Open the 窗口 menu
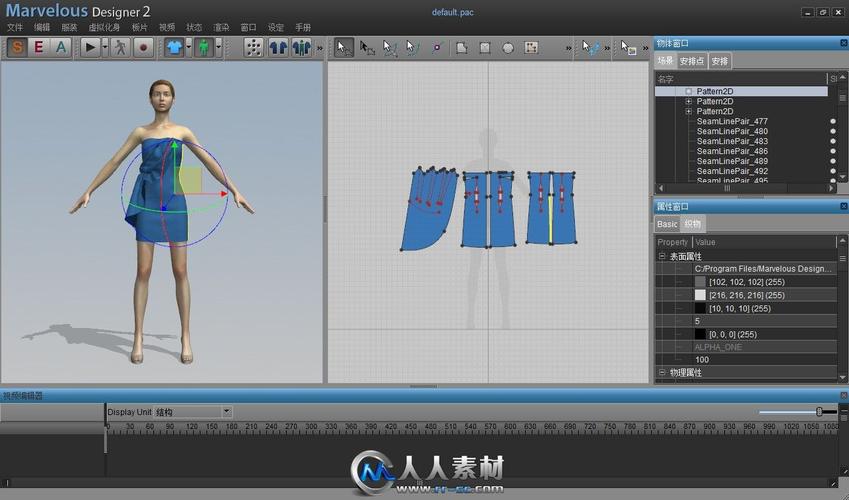Screen dimensions: 849x500 (248, 27)
